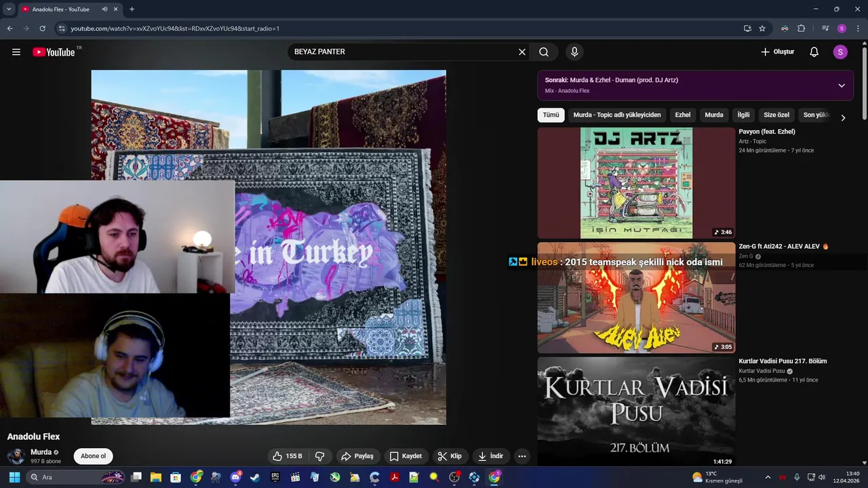Open the Artz - Topic channel name
868x488 pixels.
click(x=752, y=142)
